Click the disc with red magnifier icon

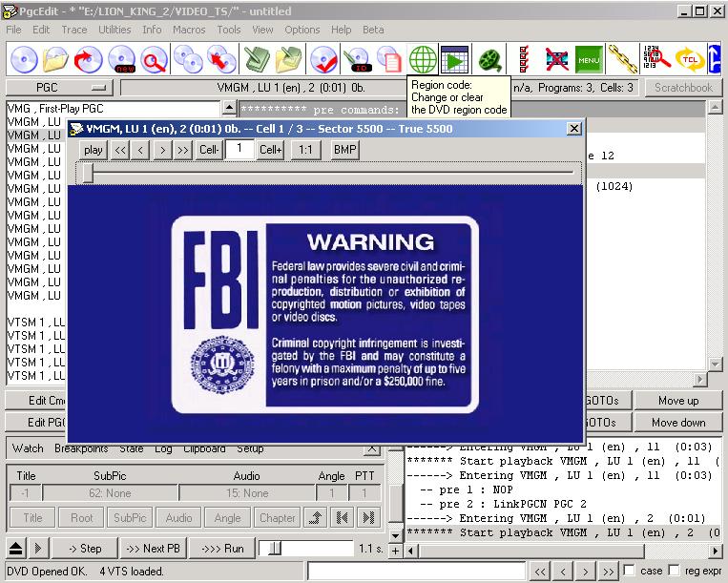point(155,59)
